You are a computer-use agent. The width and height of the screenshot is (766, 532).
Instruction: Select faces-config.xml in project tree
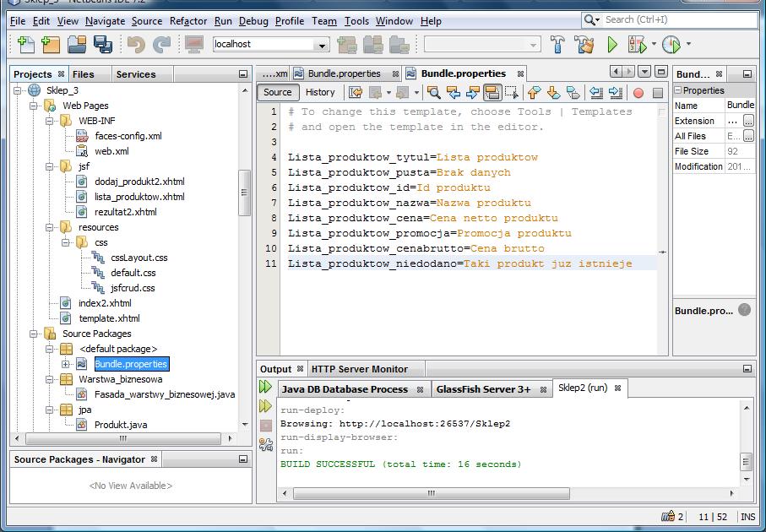tap(128, 136)
